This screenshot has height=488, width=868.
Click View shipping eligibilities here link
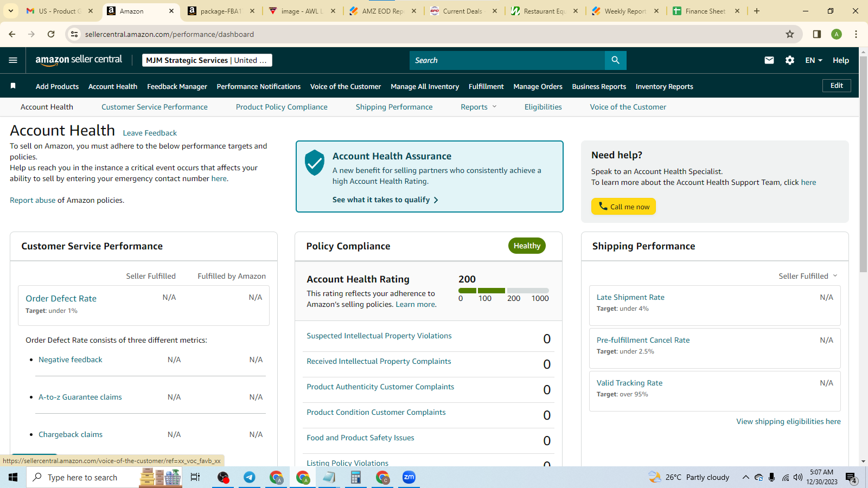point(788,421)
